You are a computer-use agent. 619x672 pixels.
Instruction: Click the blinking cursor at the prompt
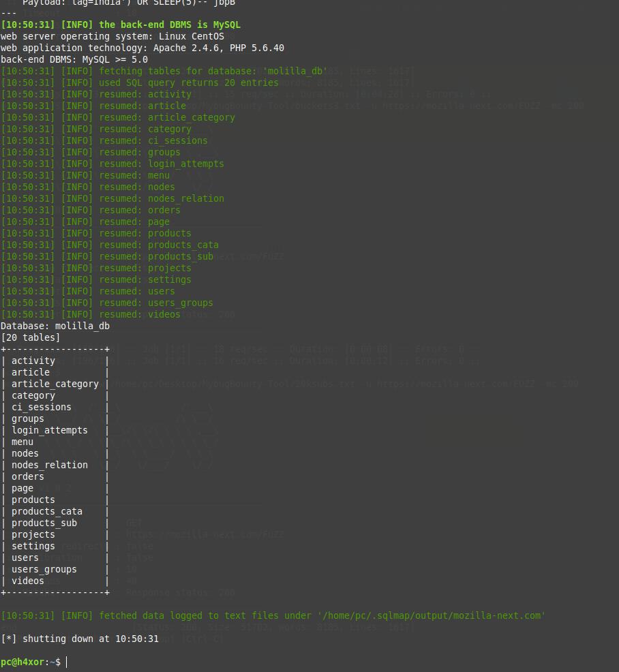click(x=66, y=661)
